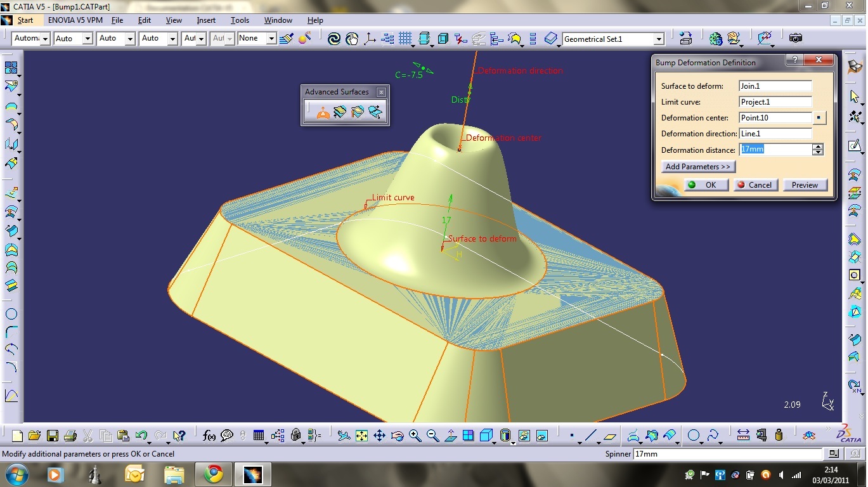868x487 pixels.
Task: Click the Normal View icon
Action: pyautogui.click(x=451, y=436)
